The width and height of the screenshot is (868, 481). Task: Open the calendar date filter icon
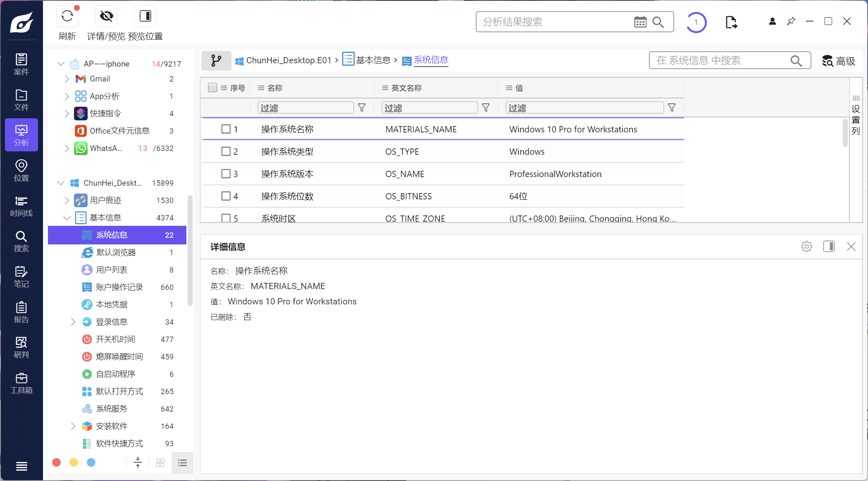pyautogui.click(x=640, y=22)
